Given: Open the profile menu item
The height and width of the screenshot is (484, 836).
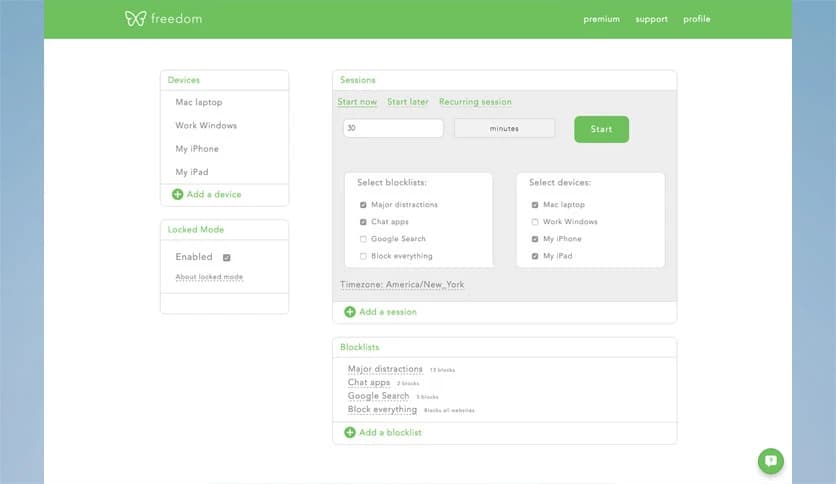Looking at the screenshot, I should [x=697, y=19].
